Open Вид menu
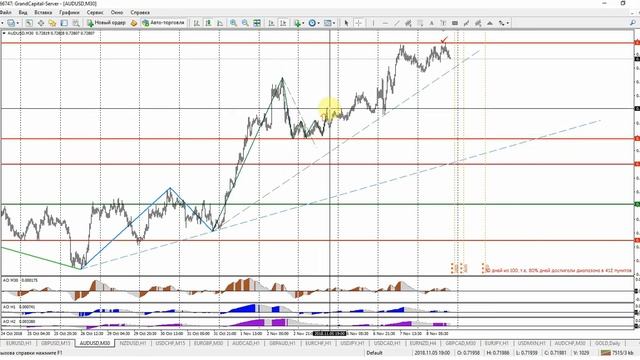 (x=23, y=13)
